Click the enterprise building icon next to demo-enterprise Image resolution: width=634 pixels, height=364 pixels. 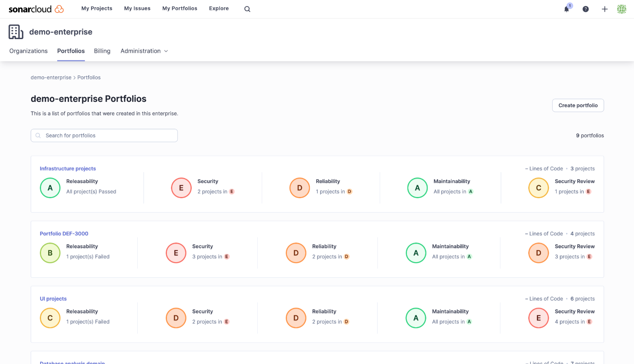15,32
